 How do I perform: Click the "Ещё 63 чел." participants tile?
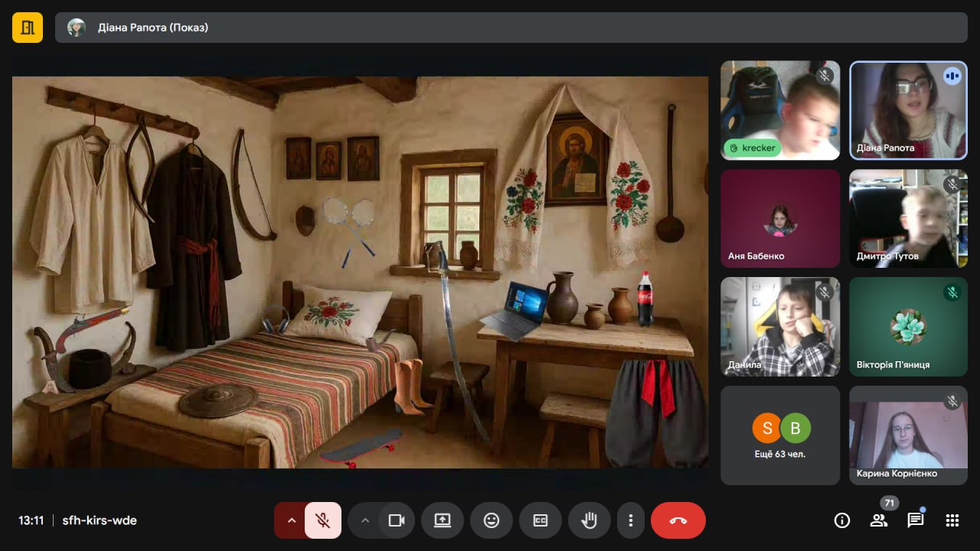pos(780,435)
